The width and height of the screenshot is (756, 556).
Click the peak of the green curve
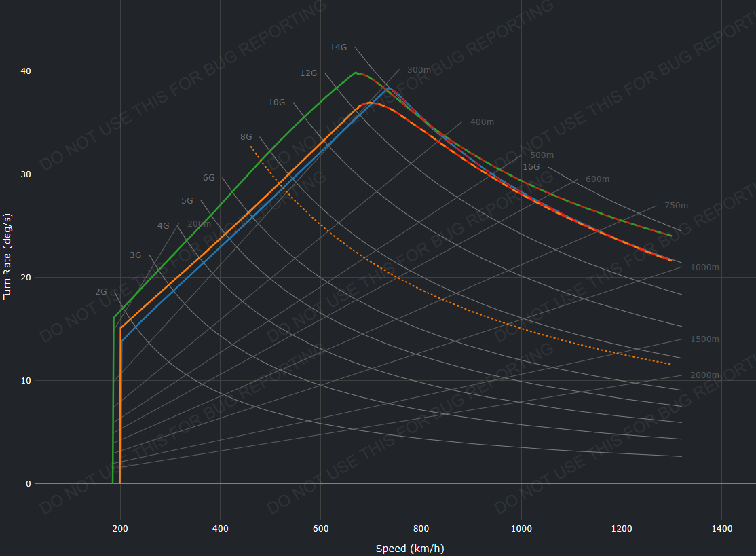tap(356, 73)
